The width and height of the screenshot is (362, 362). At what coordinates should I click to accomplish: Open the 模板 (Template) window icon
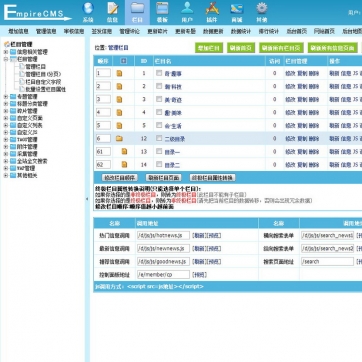coord(162,8)
